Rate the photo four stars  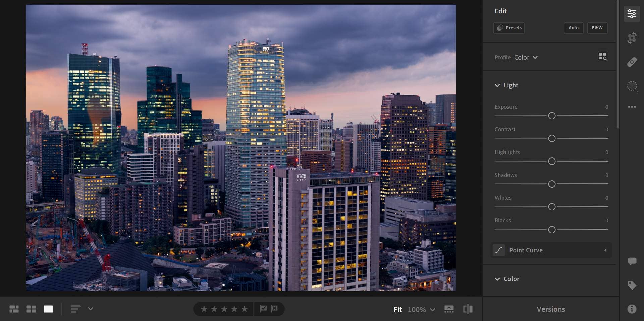[x=234, y=309]
